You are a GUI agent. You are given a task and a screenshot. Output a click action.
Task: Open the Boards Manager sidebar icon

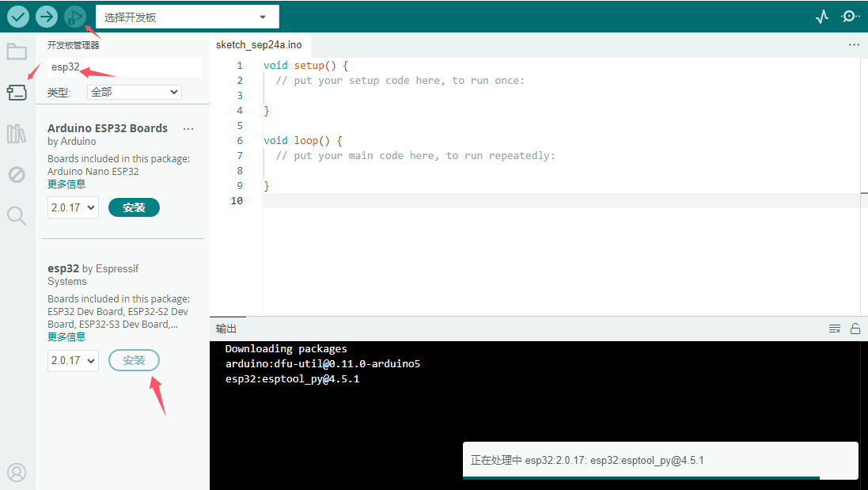point(17,93)
